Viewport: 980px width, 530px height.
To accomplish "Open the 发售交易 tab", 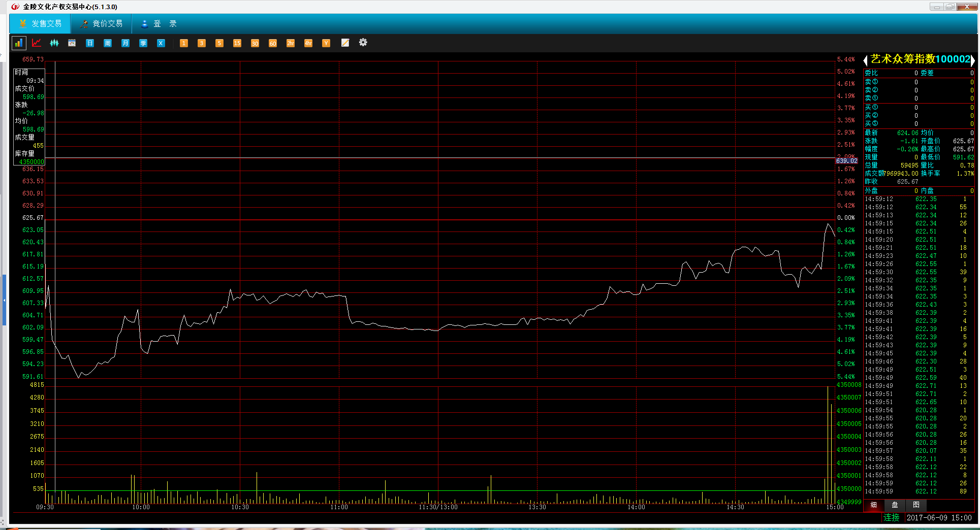I will pos(40,24).
